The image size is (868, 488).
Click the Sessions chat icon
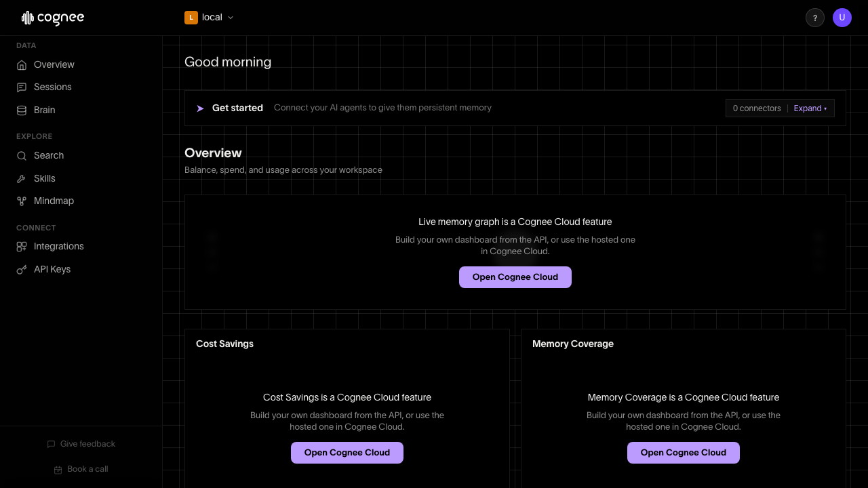tap(22, 87)
